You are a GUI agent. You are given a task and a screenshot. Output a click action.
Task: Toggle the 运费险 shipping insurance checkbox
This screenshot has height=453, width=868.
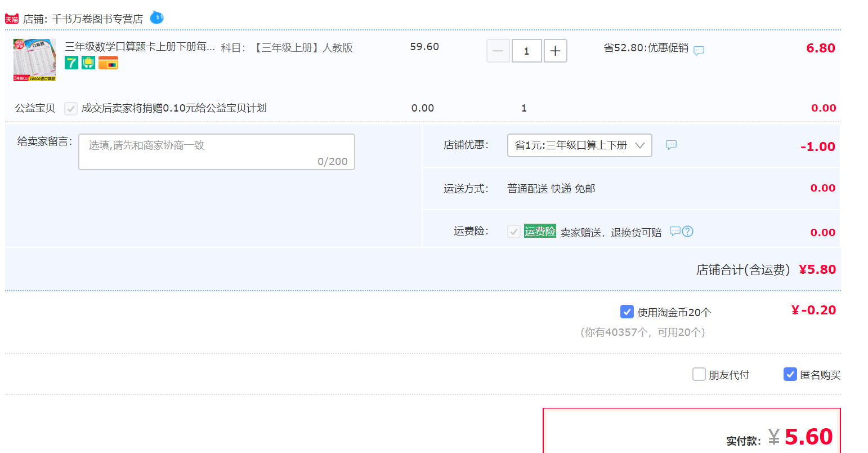click(x=513, y=232)
